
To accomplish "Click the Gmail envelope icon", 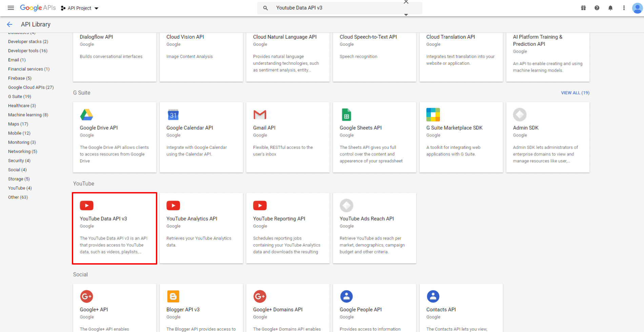I will tap(260, 115).
